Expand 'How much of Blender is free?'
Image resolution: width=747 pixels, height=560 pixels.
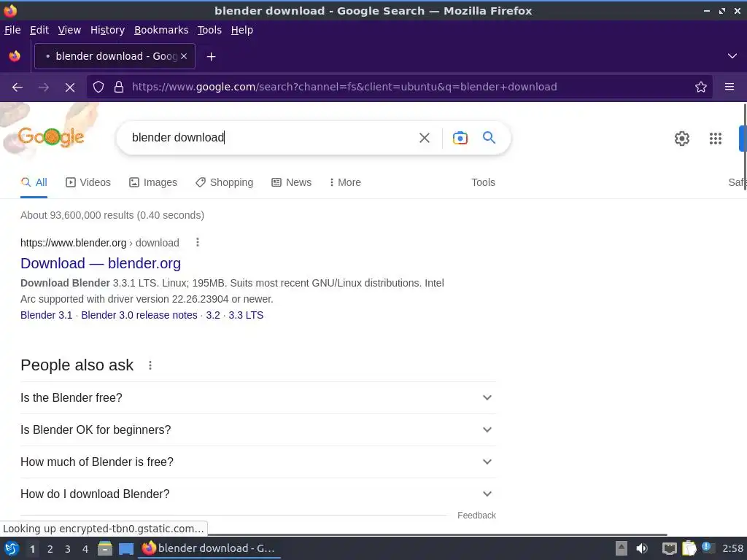[258, 462]
